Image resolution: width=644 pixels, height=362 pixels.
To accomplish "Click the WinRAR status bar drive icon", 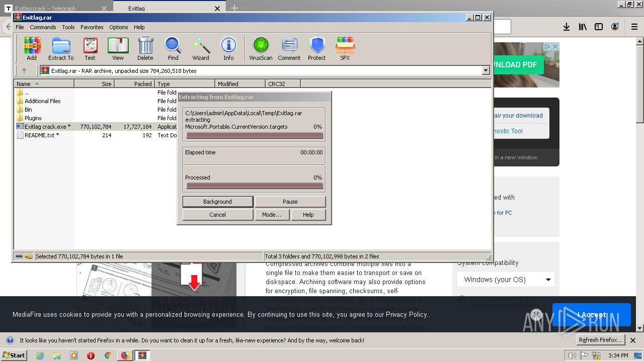I will (x=19, y=256).
